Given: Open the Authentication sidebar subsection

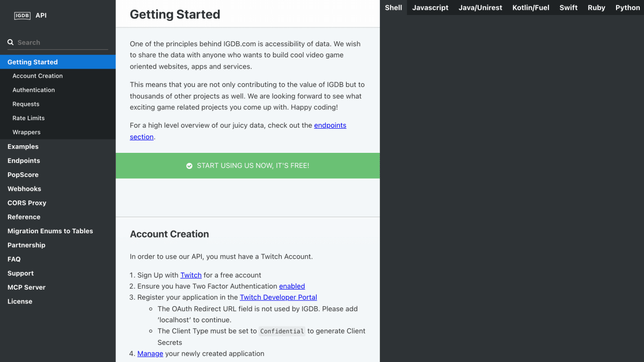Looking at the screenshot, I should pos(57,90).
